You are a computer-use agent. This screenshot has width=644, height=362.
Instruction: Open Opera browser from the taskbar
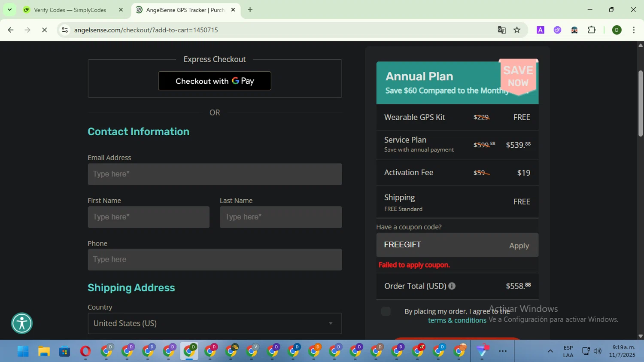pyautogui.click(x=85, y=352)
